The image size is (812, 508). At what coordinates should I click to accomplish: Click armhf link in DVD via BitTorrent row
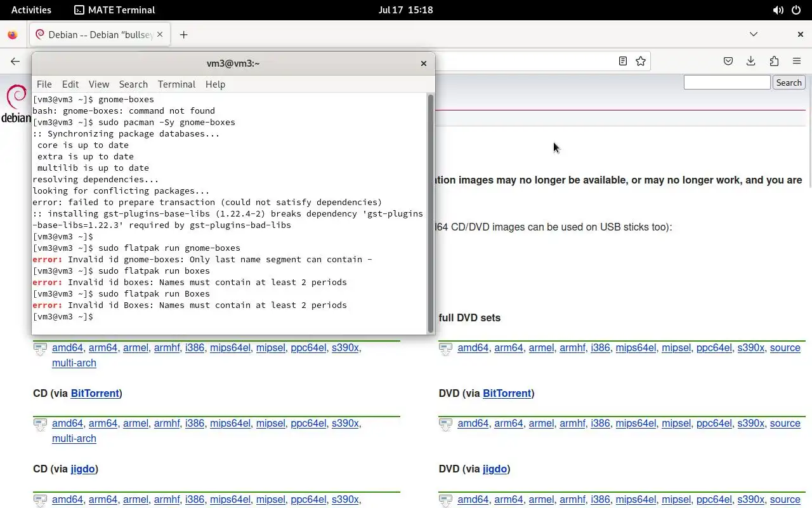pos(572,423)
